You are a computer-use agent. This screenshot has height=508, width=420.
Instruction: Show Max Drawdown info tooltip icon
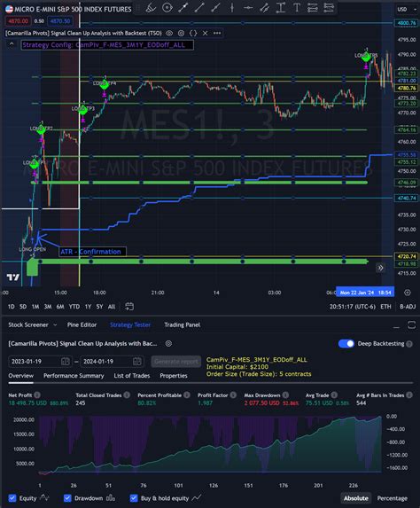tap(285, 395)
